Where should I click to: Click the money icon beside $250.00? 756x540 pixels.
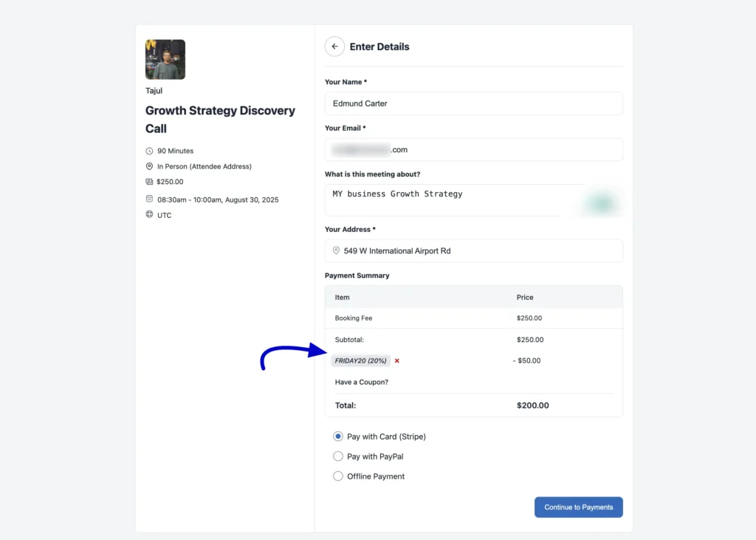point(149,182)
